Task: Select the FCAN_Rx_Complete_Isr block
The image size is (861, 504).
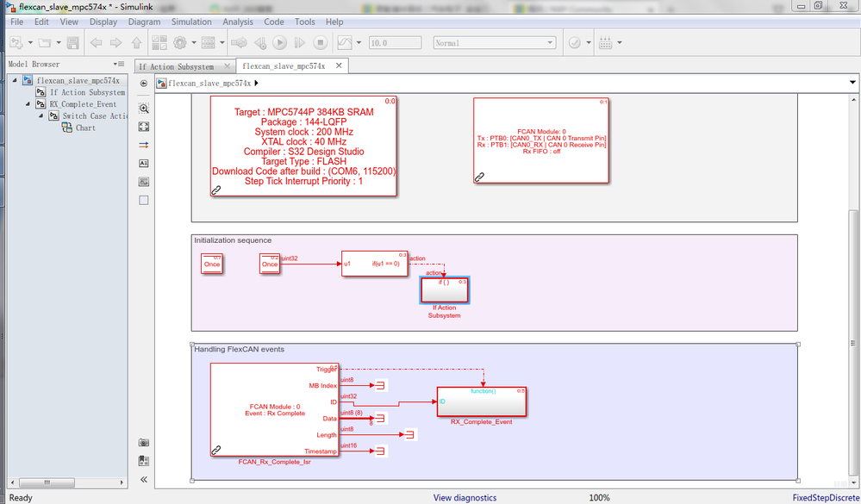Action: coord(275,409)
